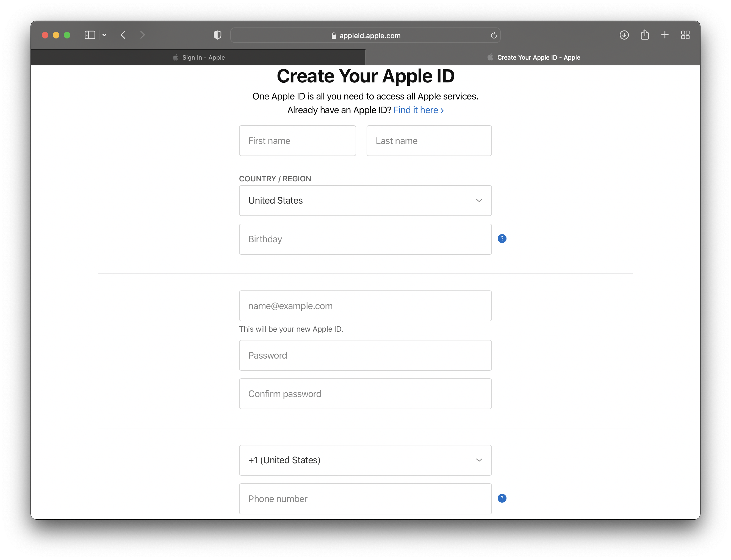Show Safari downloads
The width and height of the screenshot is (731, 560).
click(x=624, y=35)
